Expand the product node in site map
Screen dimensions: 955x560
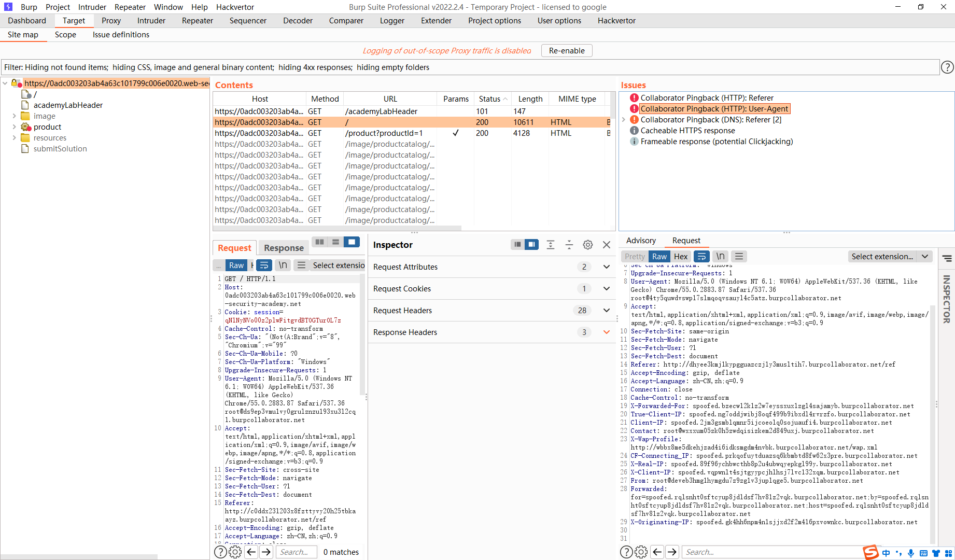tap(14, 127)
